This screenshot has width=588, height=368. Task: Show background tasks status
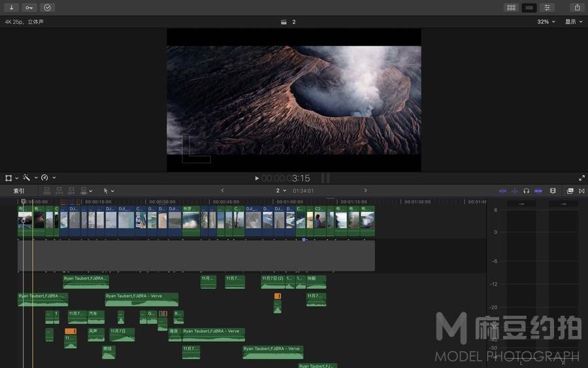coord(47,7)
